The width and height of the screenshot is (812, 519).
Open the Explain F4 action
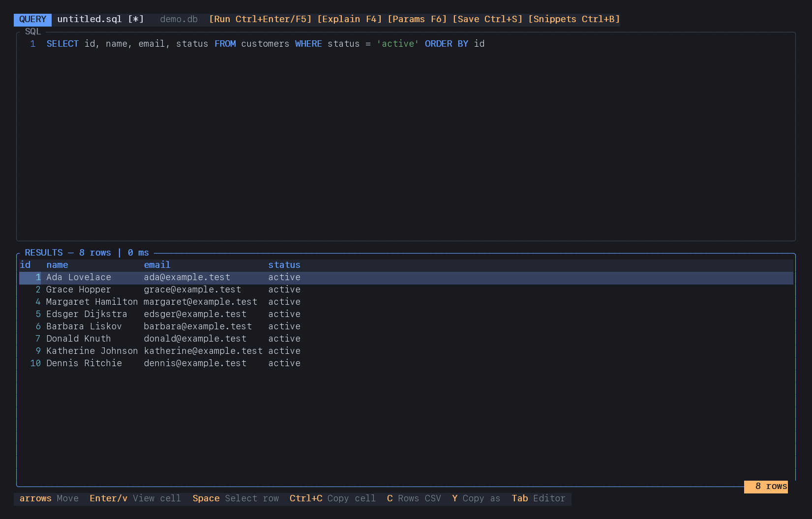[349, 19]
